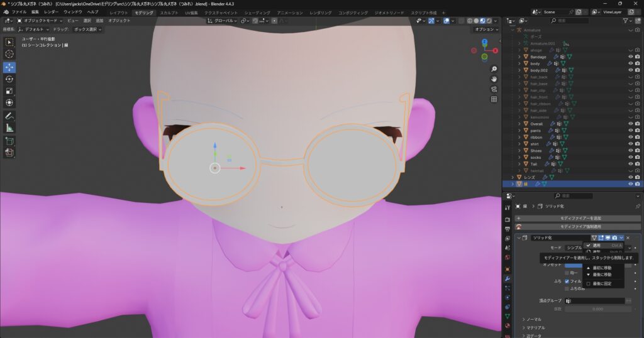Collapse the Armature tree item
The image size is (644, 338).
pos(513,30)
